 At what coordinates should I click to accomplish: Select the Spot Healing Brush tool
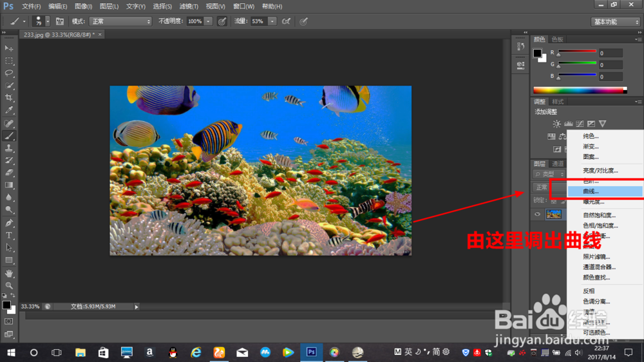(x=8, y=123)
